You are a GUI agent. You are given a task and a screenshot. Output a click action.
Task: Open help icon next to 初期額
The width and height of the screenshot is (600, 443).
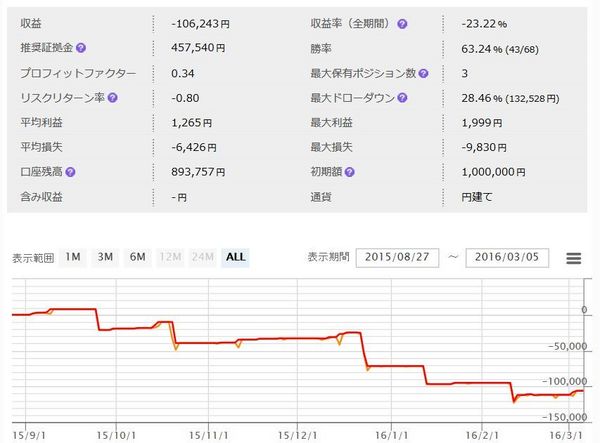350,172
